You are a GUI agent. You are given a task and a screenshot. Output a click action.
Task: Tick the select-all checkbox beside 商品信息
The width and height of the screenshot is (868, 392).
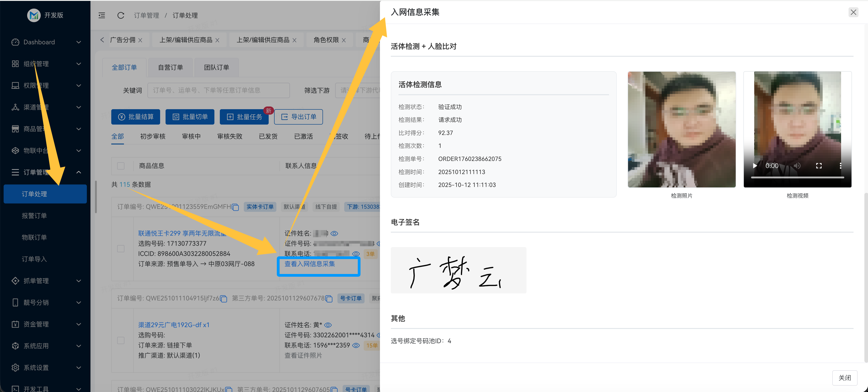tap(121, 166)
